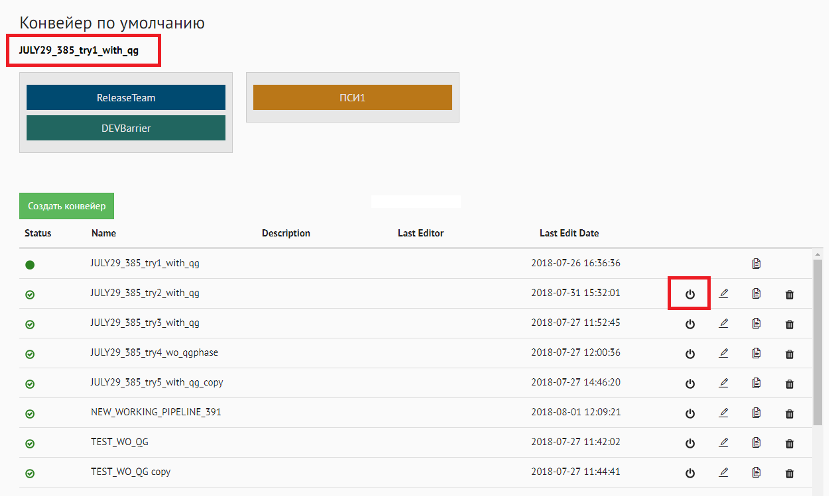Edit the NEW_WORKING_PIPELINE_391 pipeline

pyautogui.click(x=724, y=413)
